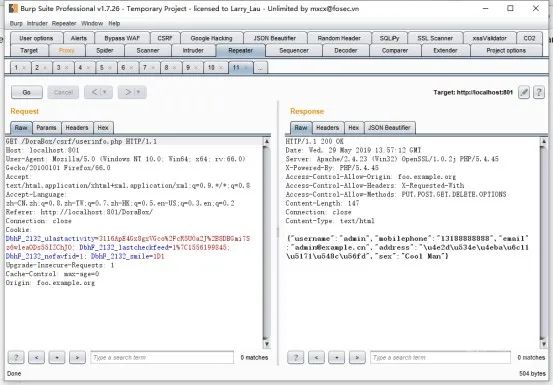Screen dimensions: 553x386
Task: Click the Go button to send request
Action: 26,92
